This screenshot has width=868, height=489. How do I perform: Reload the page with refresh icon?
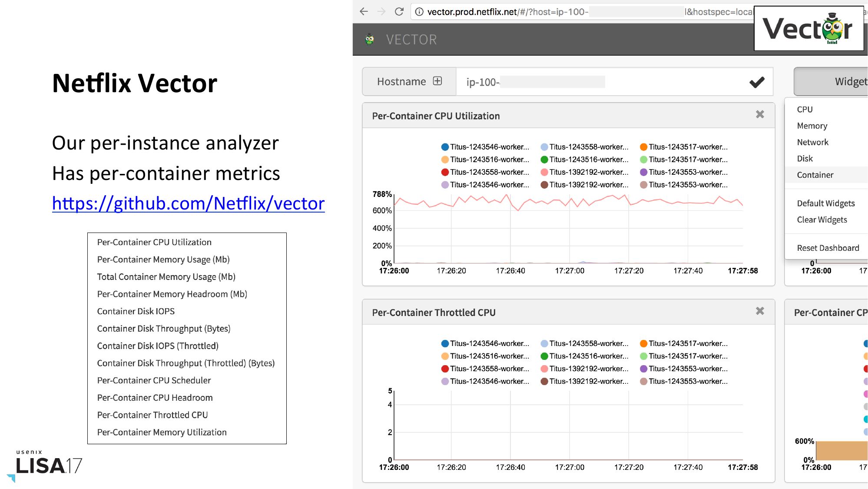click(399, 12)
